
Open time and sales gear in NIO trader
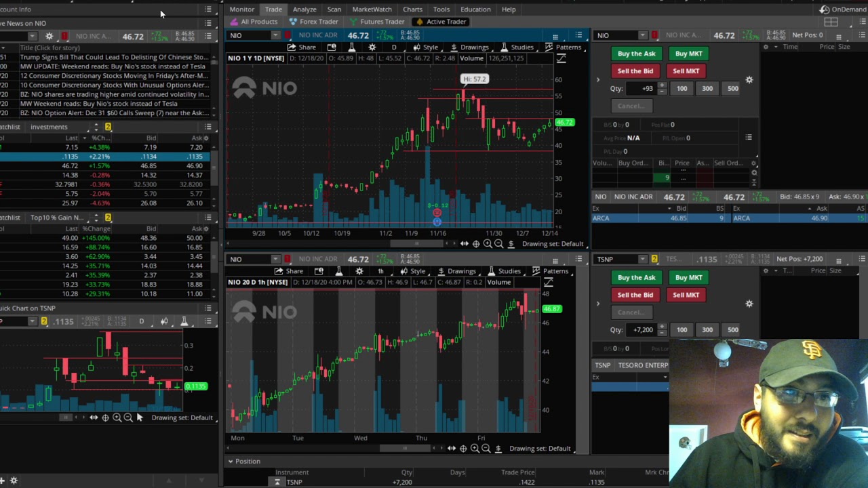[766, 47]
